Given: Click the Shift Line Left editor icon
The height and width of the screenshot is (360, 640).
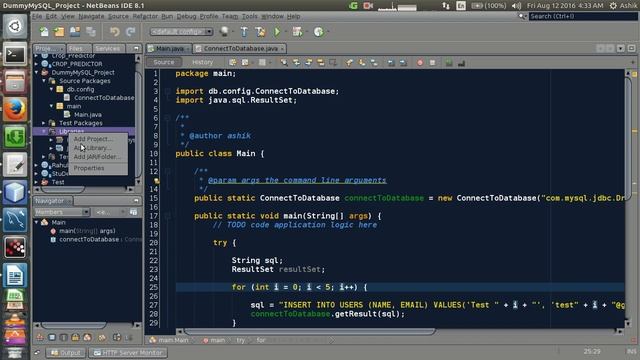Looking at the screenshot, I should pos(391,62).
